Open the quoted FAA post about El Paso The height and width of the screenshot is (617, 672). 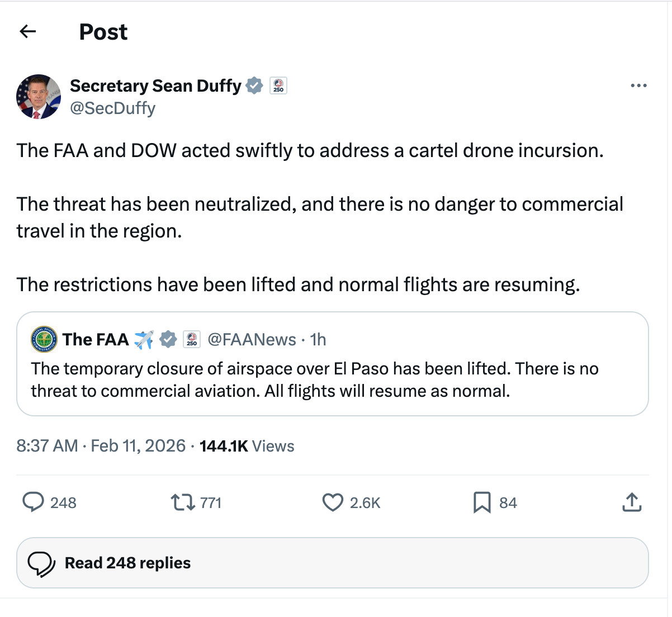(x=332, y=380)
